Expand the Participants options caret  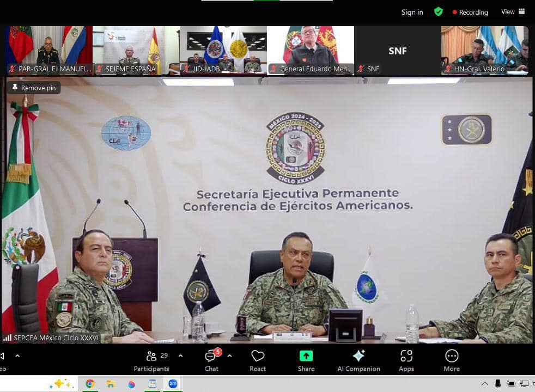(180, 356)
